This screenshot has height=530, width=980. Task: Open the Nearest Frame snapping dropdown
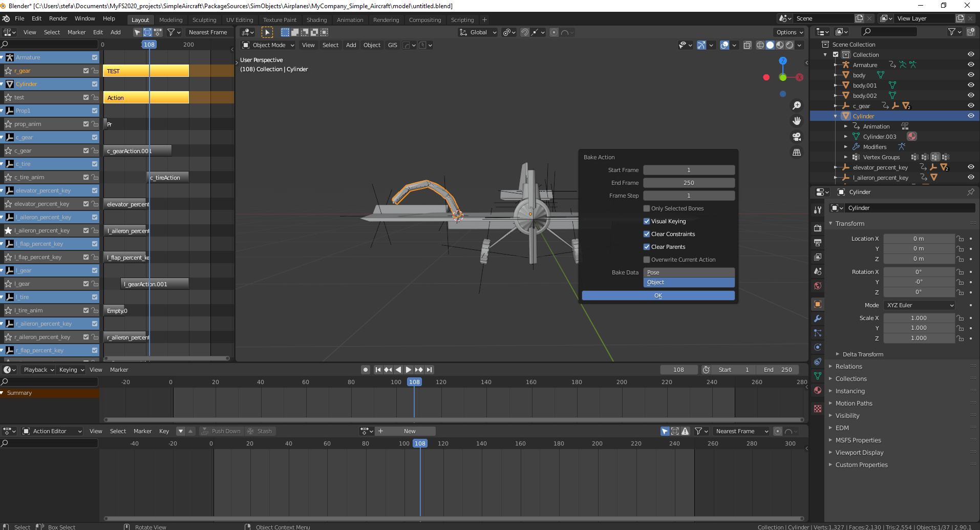(740, 431)
